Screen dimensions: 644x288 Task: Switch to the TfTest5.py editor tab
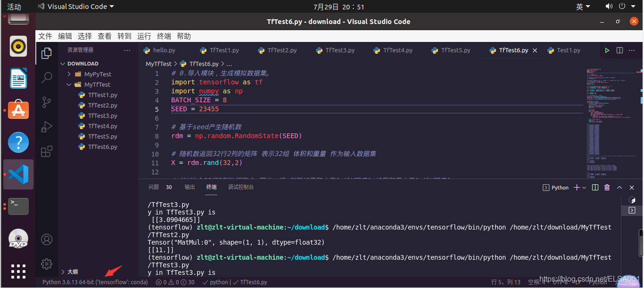click(x=456, y=50)
